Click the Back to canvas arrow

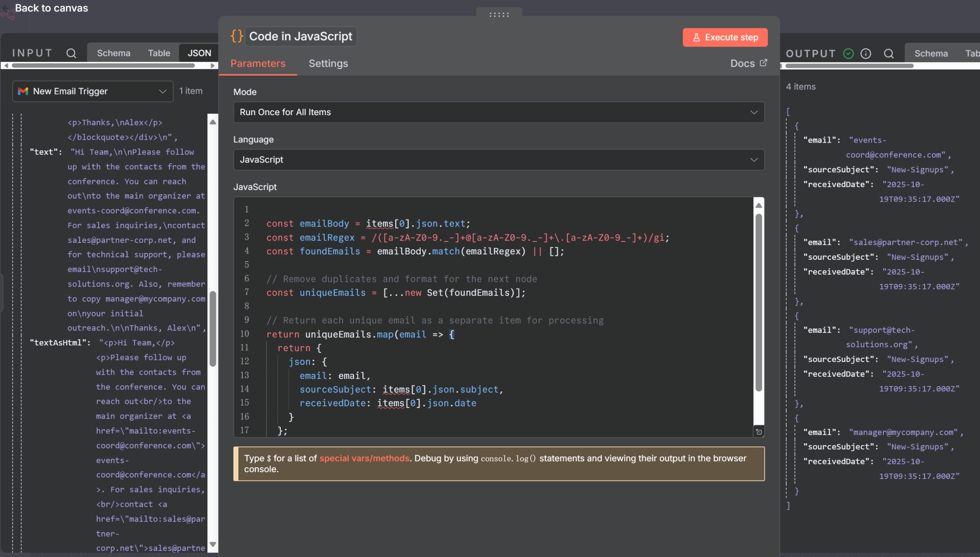tap(6, 8)
